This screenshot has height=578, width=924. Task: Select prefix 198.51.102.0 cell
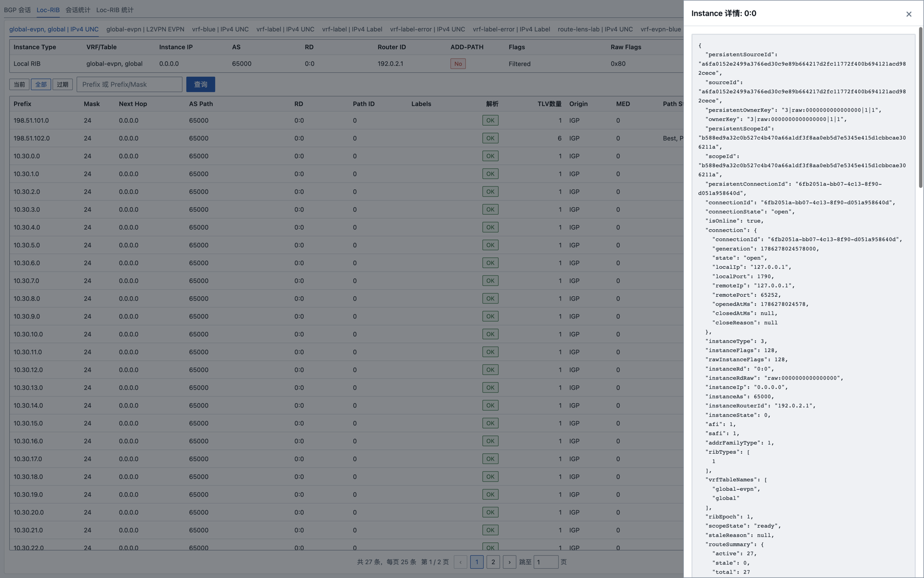31,138
